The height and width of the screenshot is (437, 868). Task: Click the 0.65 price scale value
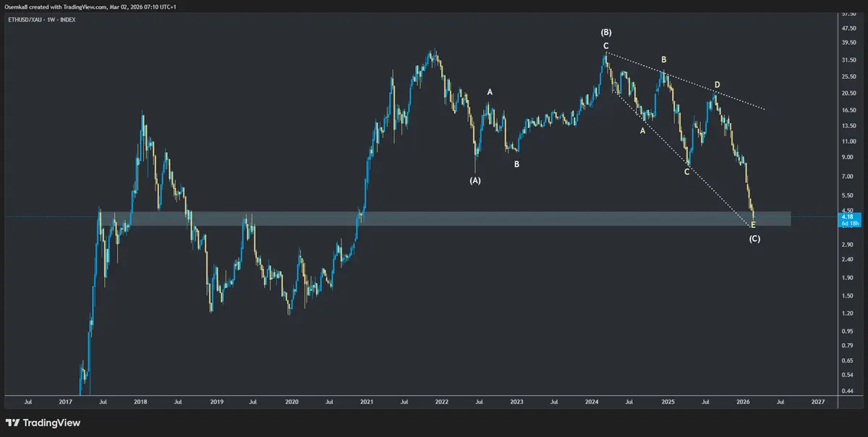[848, 360]
